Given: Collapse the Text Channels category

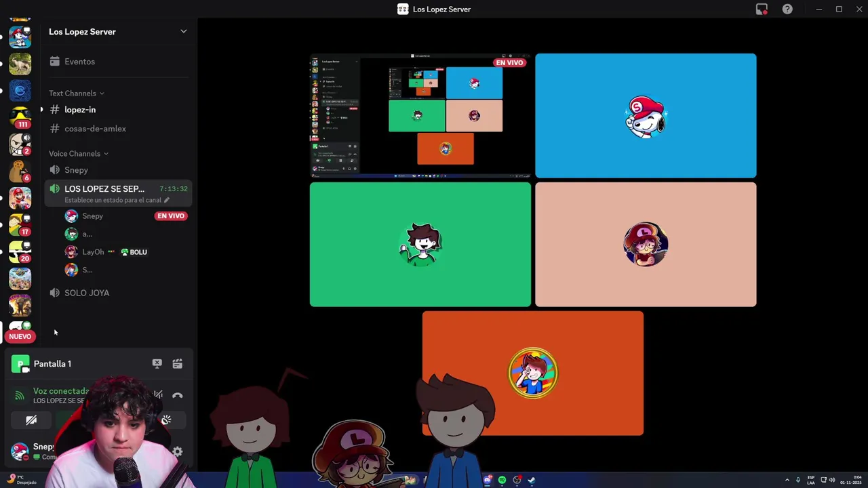Looking at the screenshot, I should 76,94.
